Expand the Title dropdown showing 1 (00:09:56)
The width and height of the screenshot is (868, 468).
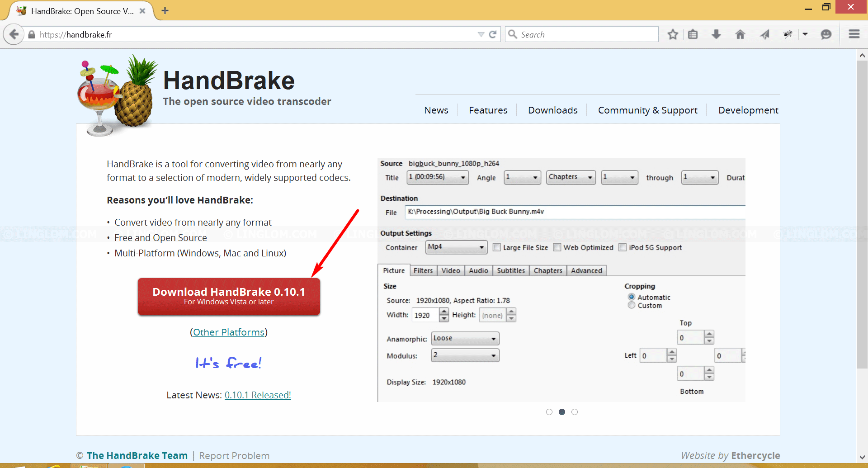(438, 177)
